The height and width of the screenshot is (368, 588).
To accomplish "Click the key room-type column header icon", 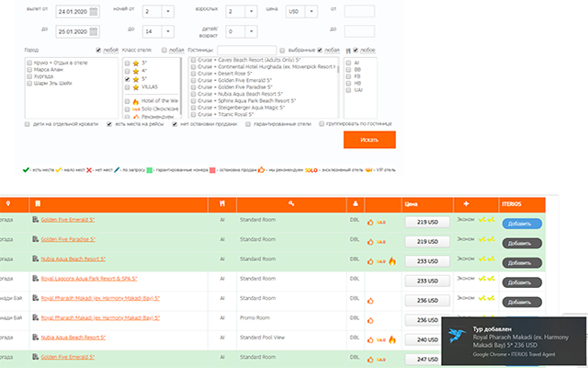I will [x=291, y=203].
